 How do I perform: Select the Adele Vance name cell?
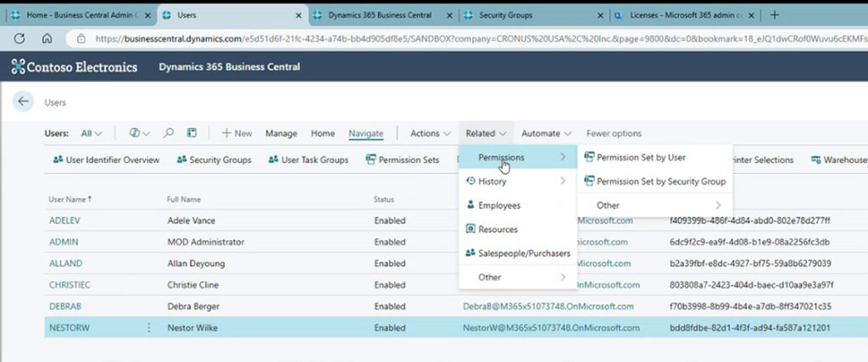(x=191, y=220)
